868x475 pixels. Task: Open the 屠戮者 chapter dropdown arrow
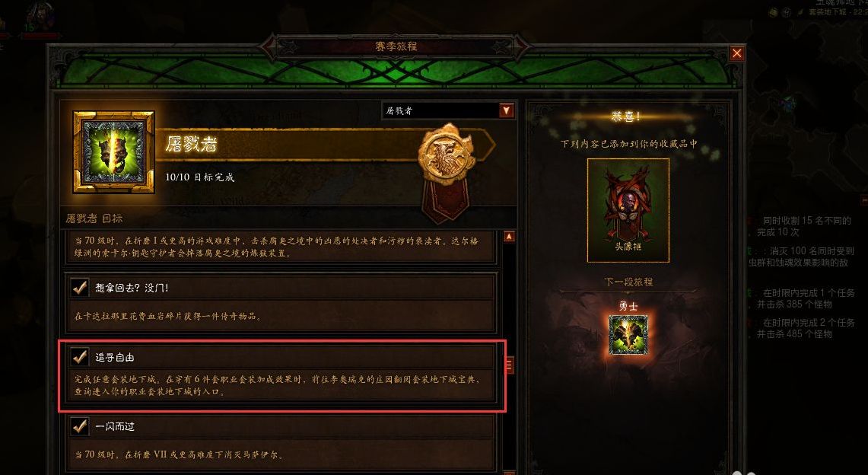point(507,110)
